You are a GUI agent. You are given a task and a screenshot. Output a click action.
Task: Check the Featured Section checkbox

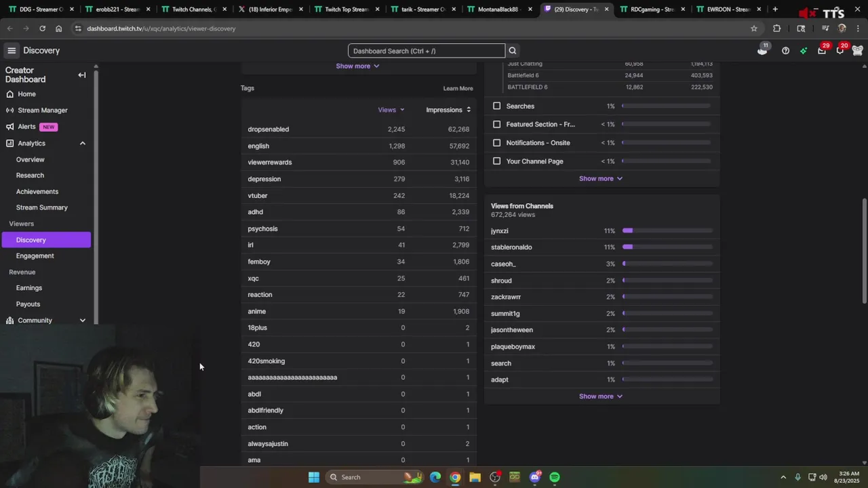pos(497,125)
